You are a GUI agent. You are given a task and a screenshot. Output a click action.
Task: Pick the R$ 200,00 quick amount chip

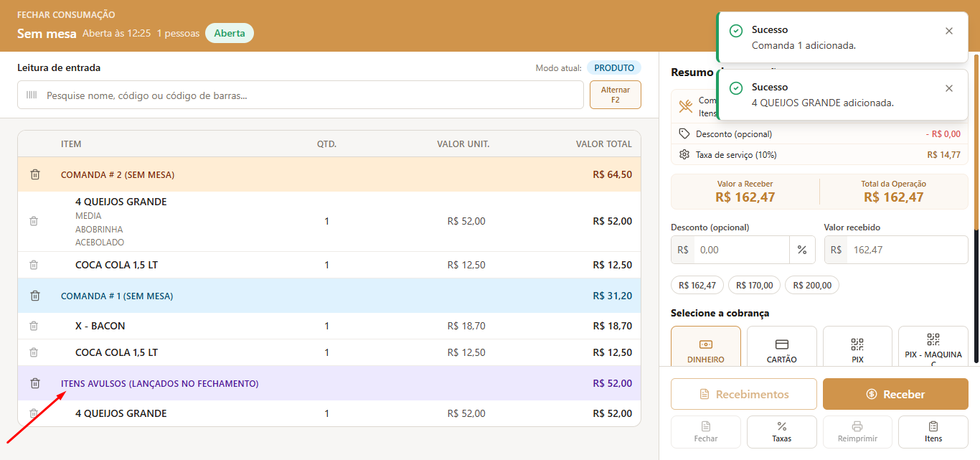[x=812, y=285]
